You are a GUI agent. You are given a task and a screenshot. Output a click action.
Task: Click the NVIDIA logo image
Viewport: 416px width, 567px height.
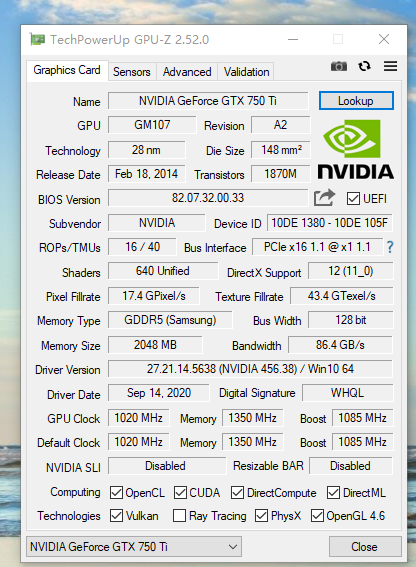[356, 149]
